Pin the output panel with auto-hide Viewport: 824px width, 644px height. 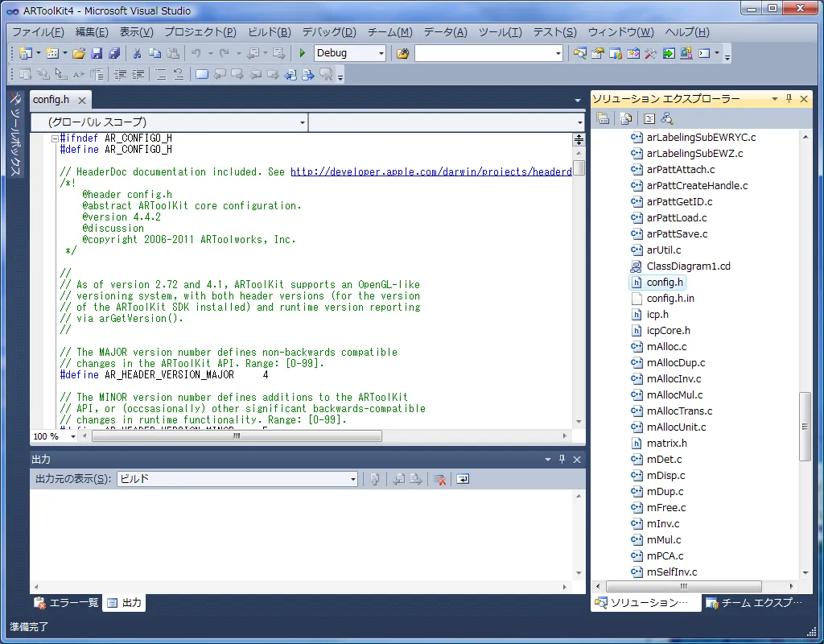pos(562,459)
